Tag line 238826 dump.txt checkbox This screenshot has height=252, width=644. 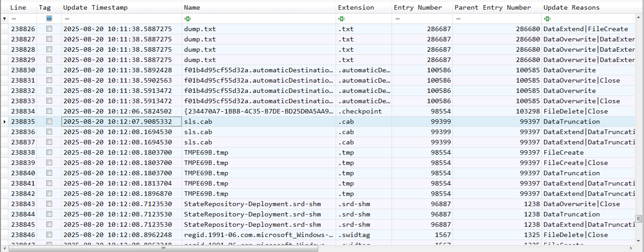[49, 29]
